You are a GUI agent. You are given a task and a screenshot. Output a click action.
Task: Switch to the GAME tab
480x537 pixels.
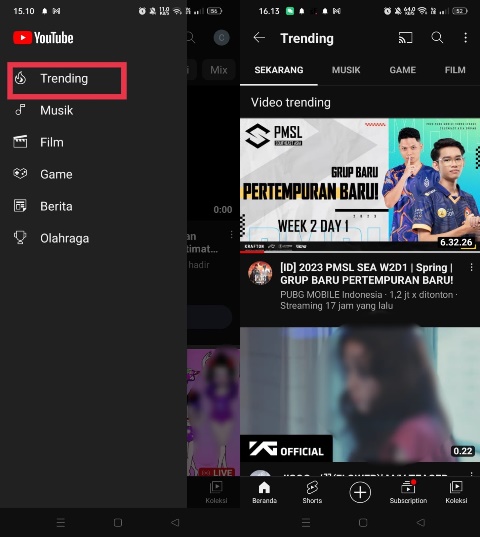(x=402, y=70)
